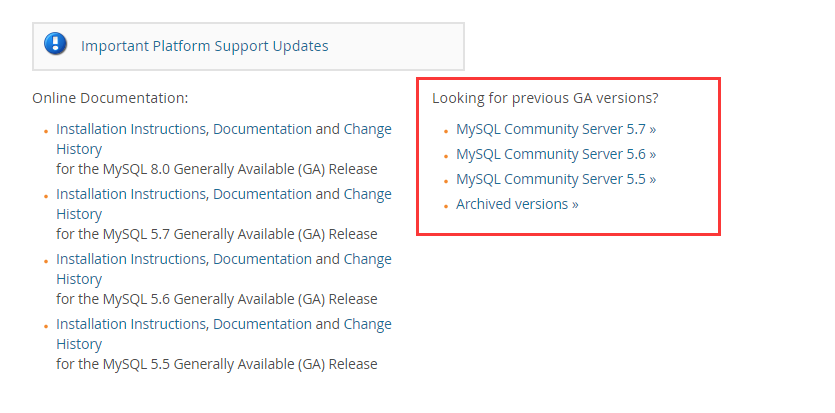Image resolution: width=835 pixels, height=413 pixels.
Task: View Change History for MySQL 5.6 release
Action: coord(367,259)
